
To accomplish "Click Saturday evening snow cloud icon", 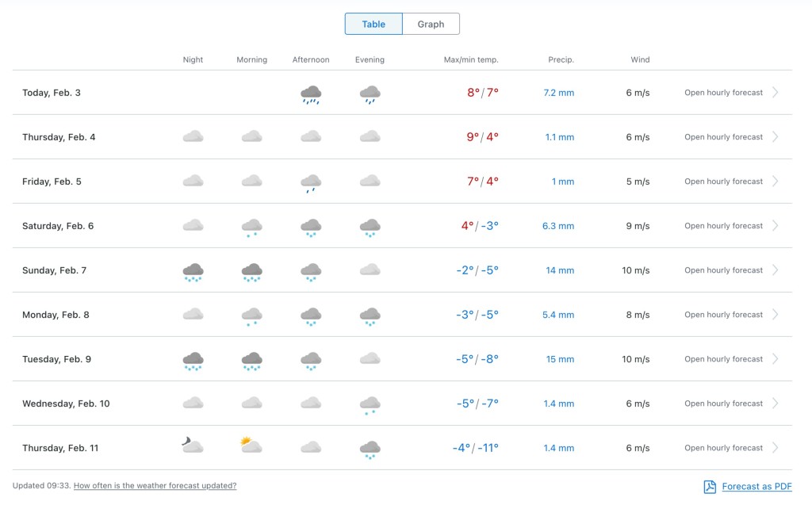I will (370, 228).
